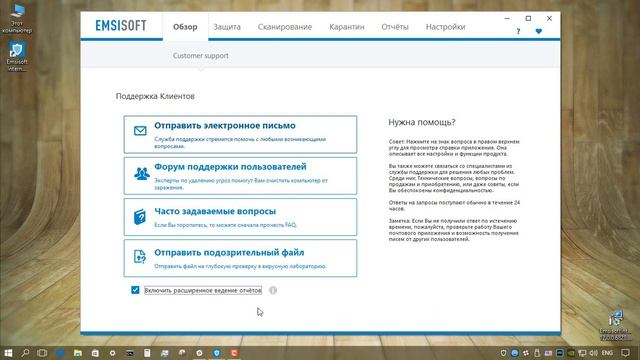Click the extended logging checkbox label text
Screen dimensions: 640x360
point(203,290)
